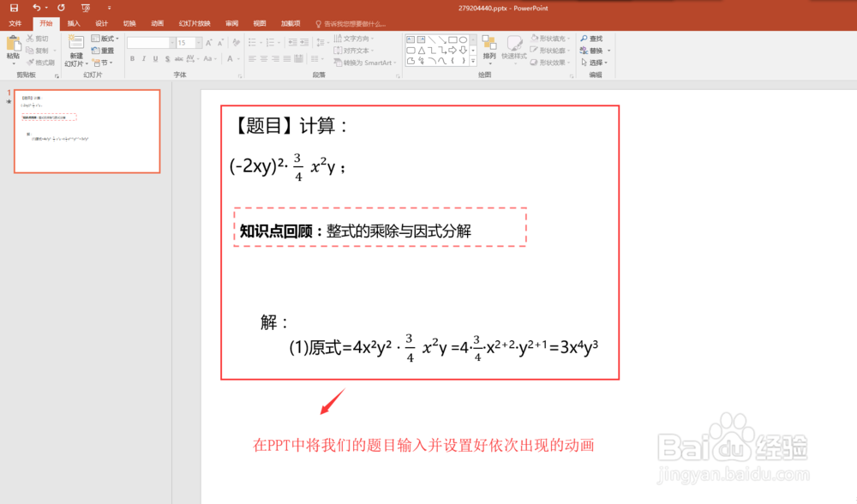
Task: Toggle italic formatting in the Font group
Action: point(143,58)
